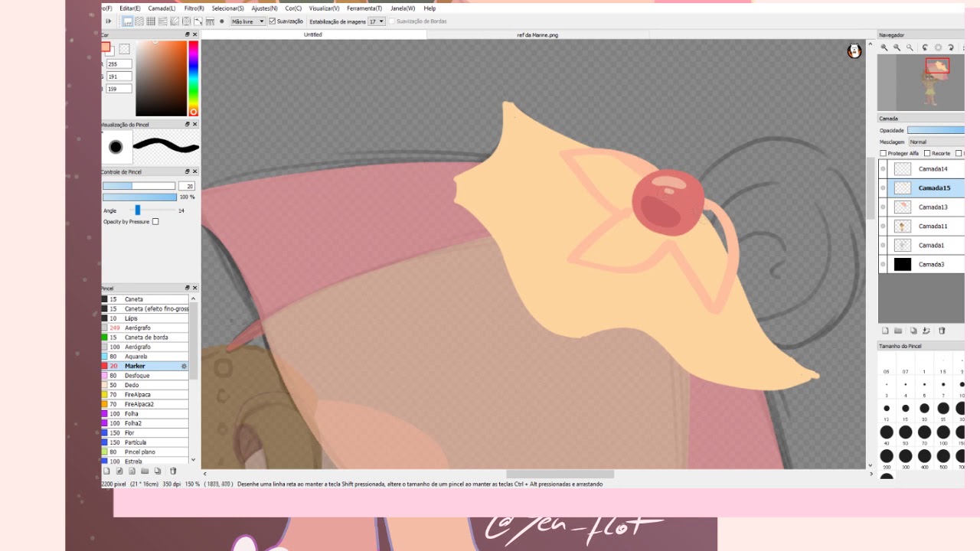Create new layer folder icon
The image size is (980, 551).
[898, 331]
